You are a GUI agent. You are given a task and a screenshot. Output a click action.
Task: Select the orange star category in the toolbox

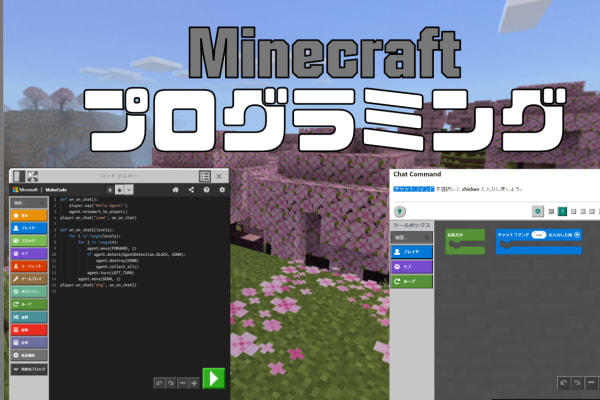[x=29, y=216]
